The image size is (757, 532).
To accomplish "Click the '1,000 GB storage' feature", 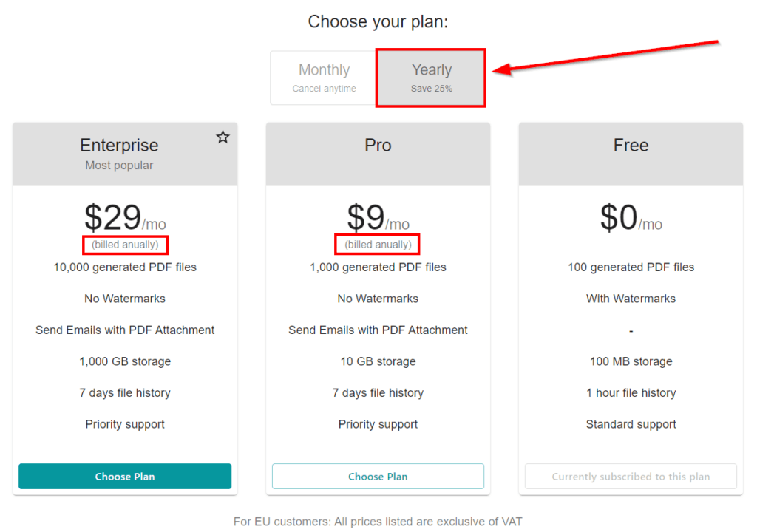I will pos(125,361).
